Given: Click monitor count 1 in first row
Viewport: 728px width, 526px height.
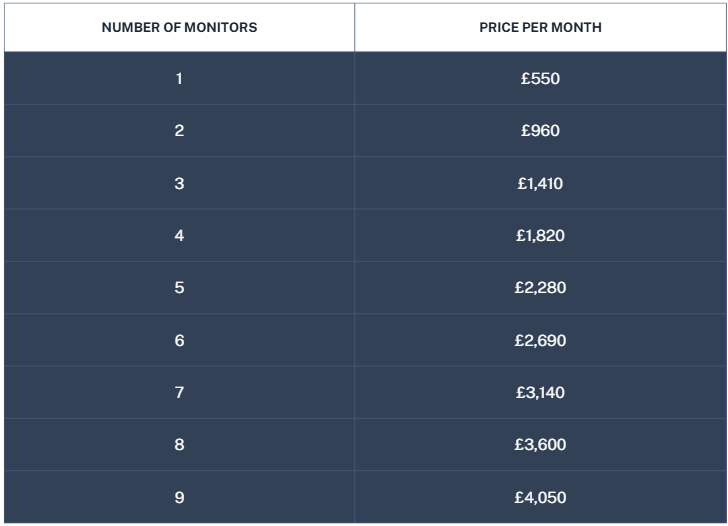Looking at the screenshot, I should click(179, 78).
